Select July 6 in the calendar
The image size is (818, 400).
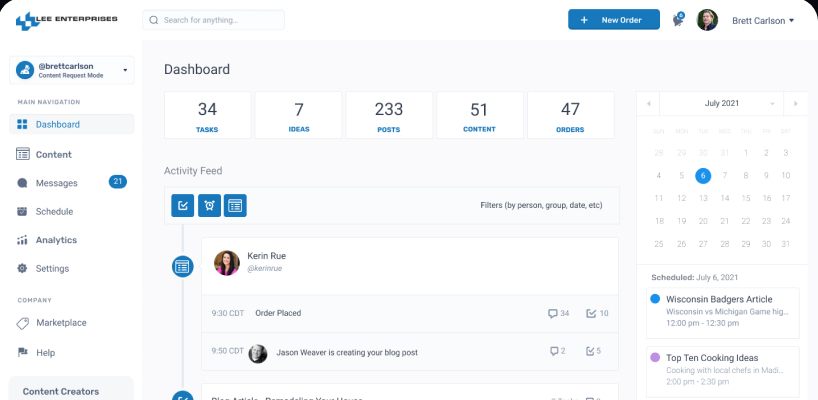tap(703, 176)
